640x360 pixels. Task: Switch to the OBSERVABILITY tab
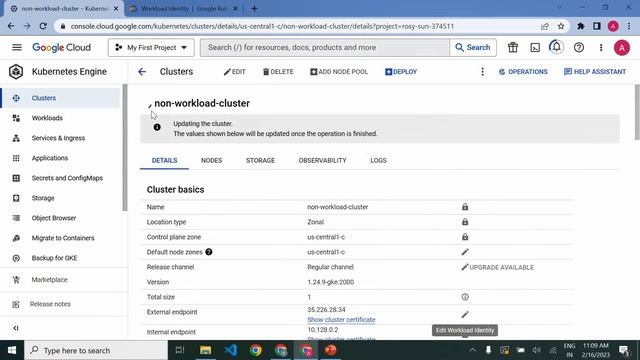tap(322, 160)
